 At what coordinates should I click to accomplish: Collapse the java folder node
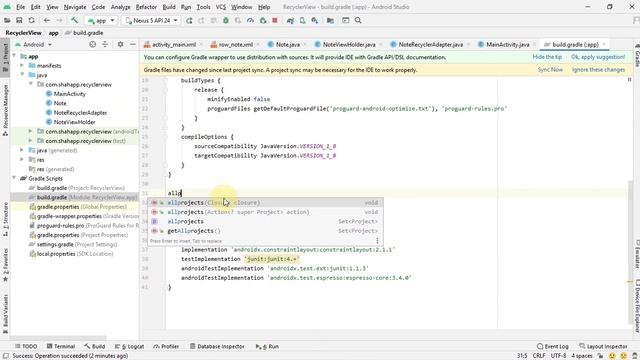click(22, 75)
